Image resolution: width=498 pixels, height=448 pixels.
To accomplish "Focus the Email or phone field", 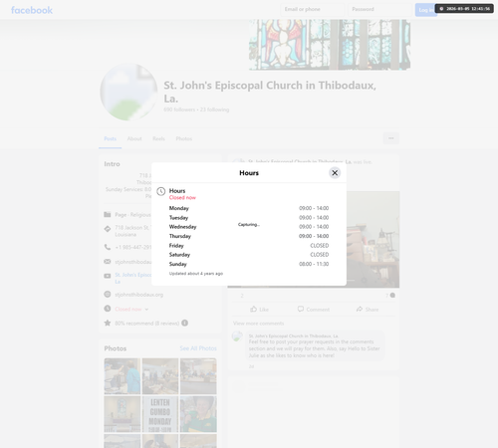I will 312,9.
